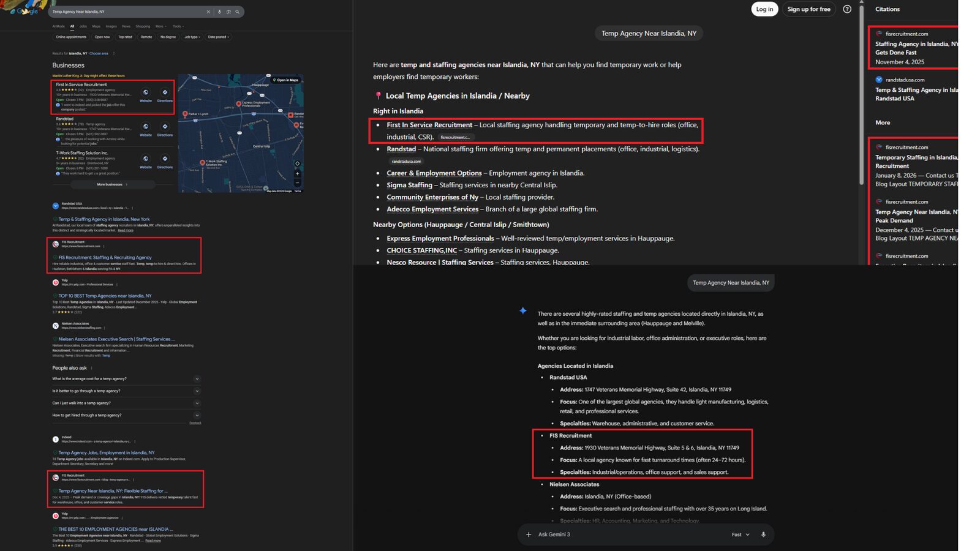Open the three-dot menu beside Choose area

tap(114, 53)
